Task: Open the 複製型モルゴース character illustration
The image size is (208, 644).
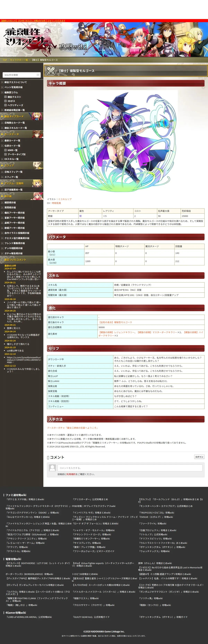Action: (x=126, y=142)
